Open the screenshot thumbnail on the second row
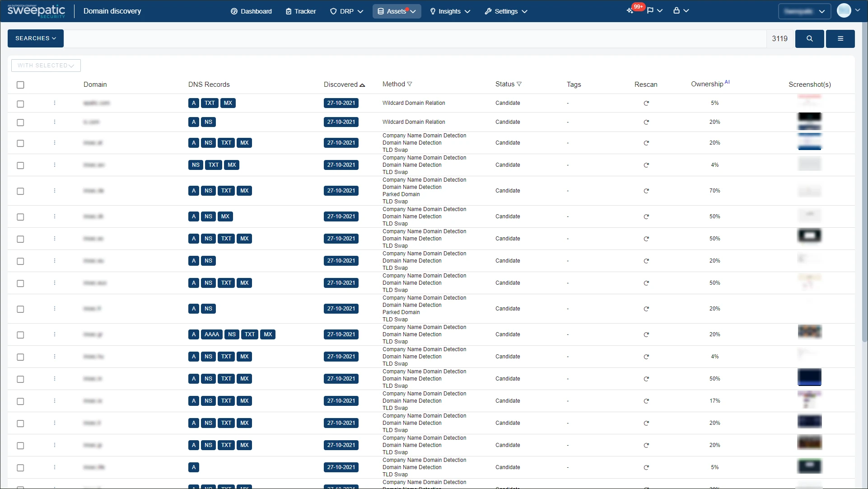Viewport: 868px width, 489px height. point(810,122)
